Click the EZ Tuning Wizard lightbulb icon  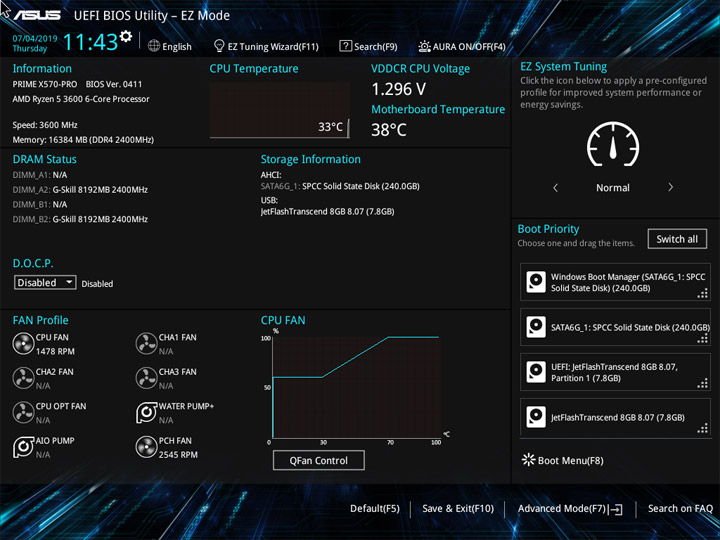click(219, 46)
